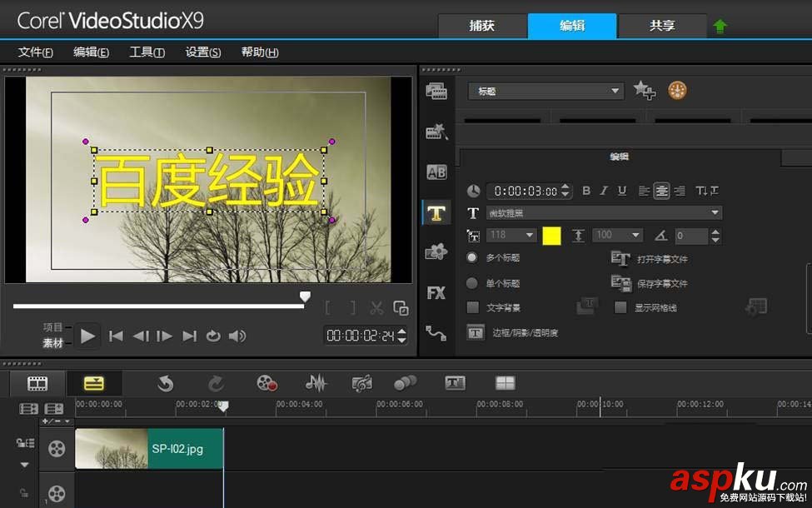Open the 文件 menu
The image size is (812, 508).
coord(35,52)
